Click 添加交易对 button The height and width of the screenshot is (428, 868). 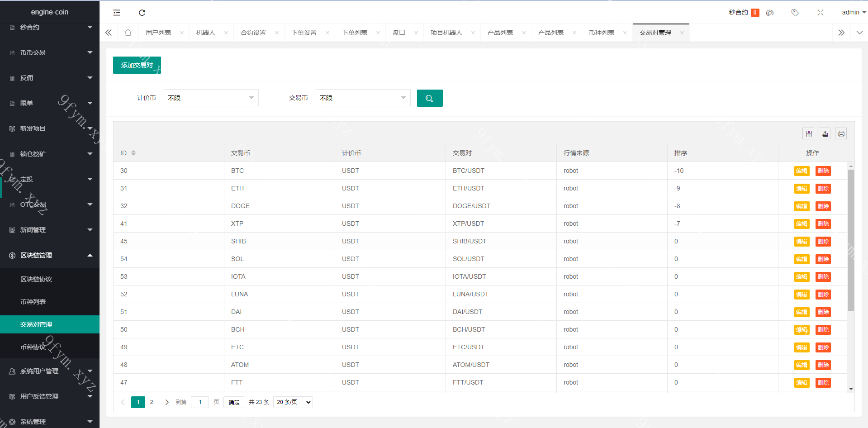[x=137, y=65]
